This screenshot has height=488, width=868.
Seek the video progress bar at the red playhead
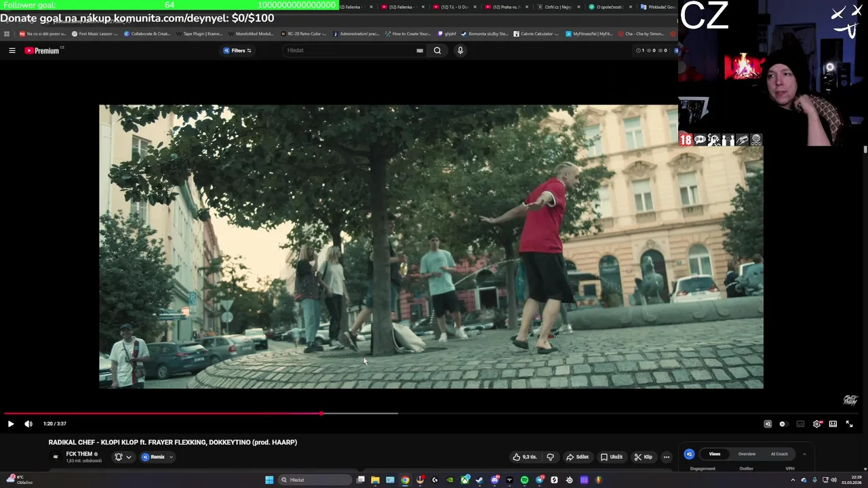(x=321, y=413)
